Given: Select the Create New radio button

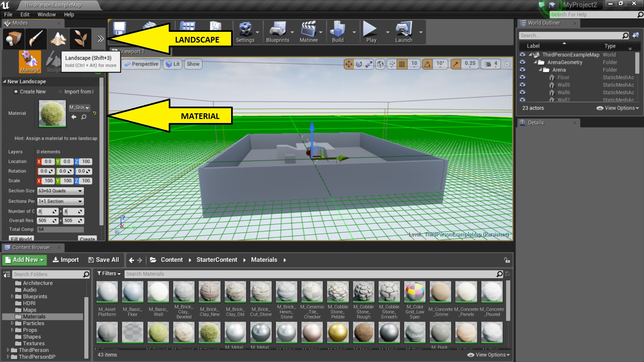Looking at the screenshot, I should 16,92.
